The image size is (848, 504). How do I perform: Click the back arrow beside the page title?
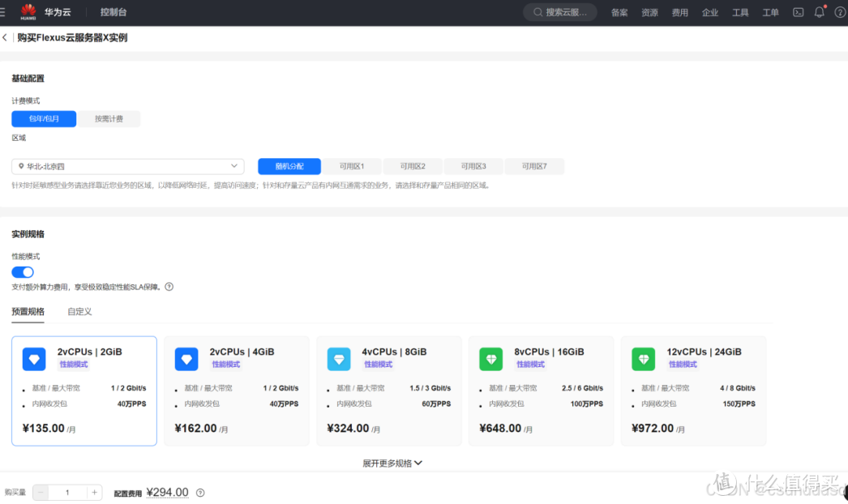pyautogui.click(x=6, y=37)
